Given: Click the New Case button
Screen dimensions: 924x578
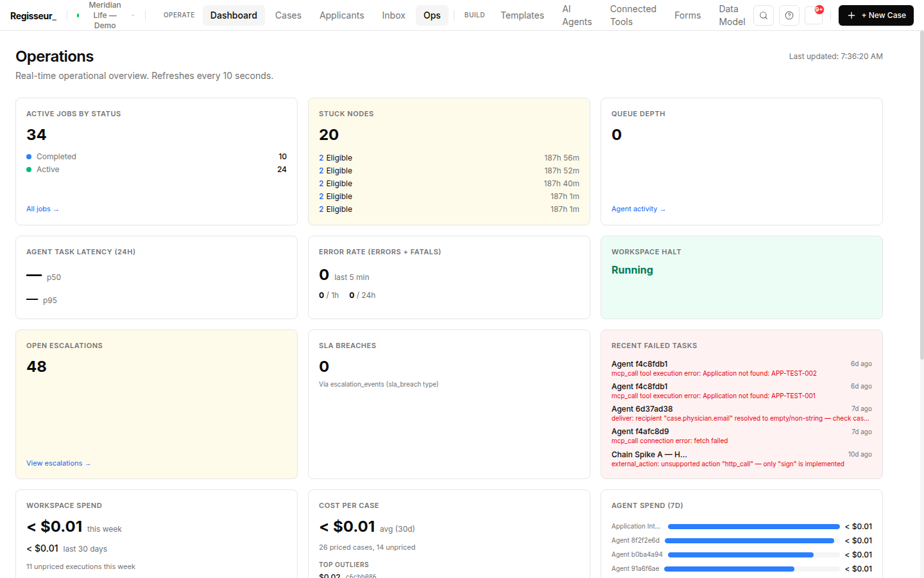Looking at the screenshot, I should (x=876, y=15).
